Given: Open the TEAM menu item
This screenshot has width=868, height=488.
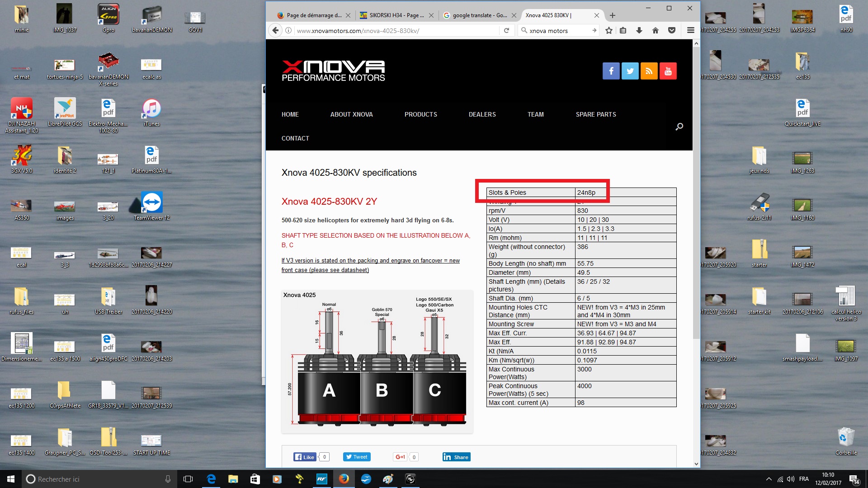Looking at the screenshot, I should pyautogui.click(x=535, y=114).
